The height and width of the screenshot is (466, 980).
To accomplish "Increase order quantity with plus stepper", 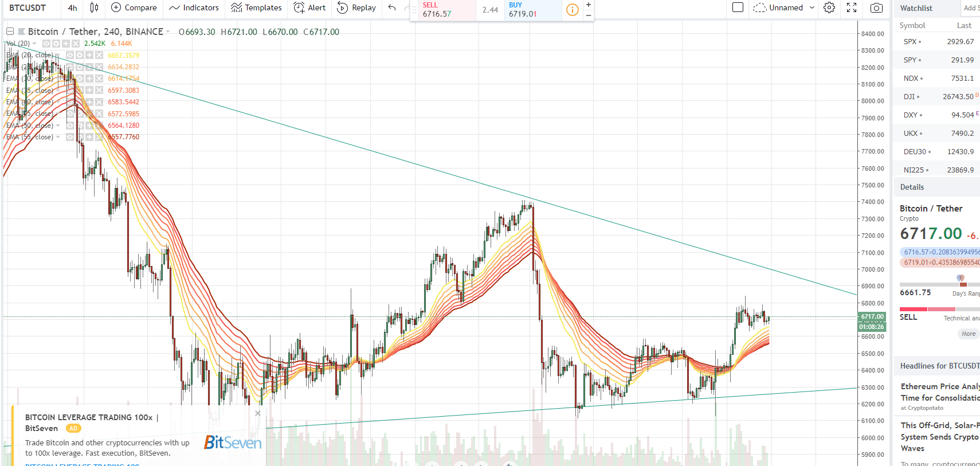I will click(x=589, y=5).
